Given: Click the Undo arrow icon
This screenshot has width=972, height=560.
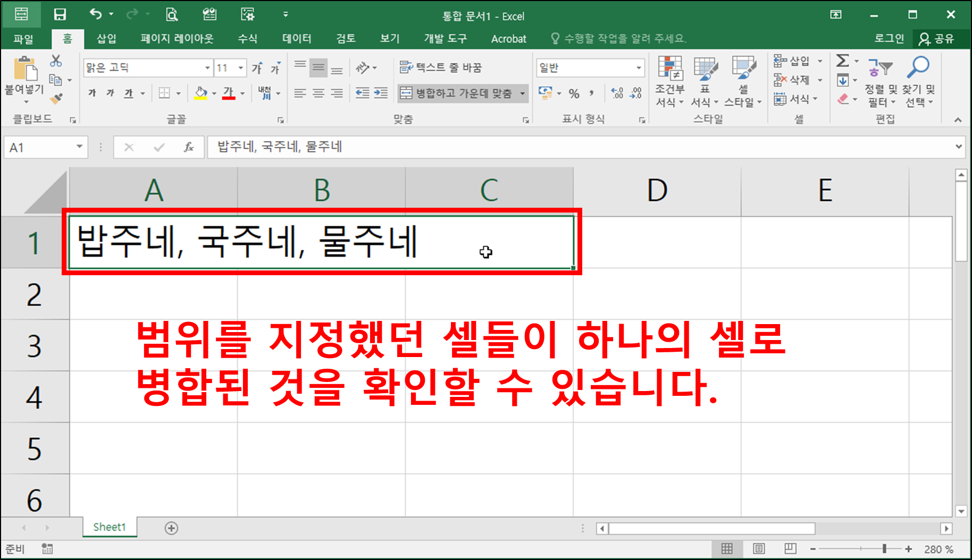Looking at the screenshot, I should 96,14.
